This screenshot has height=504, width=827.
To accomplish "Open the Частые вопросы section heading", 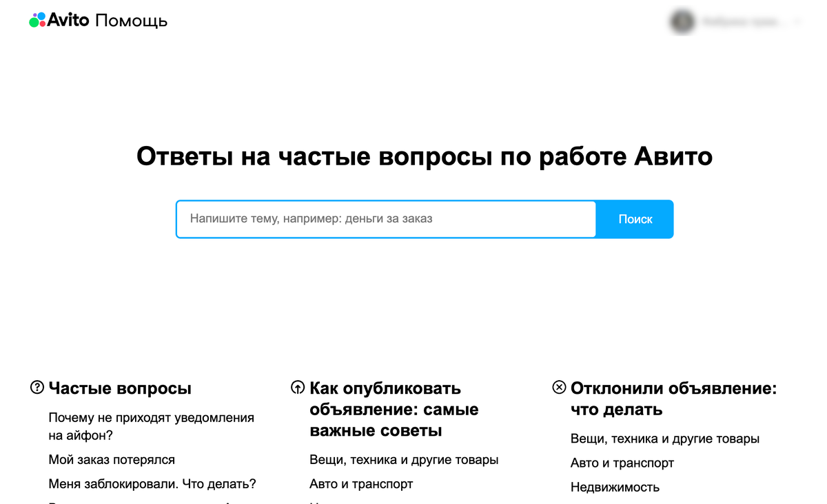I will (120, 388).
